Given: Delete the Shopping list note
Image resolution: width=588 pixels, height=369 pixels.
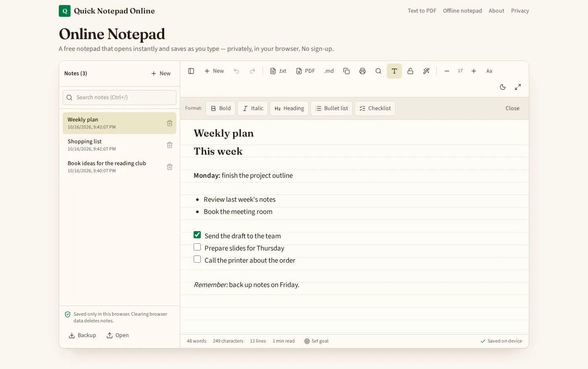Looking at the screenshot, I should pyautogui.click(x=170, y=145).
